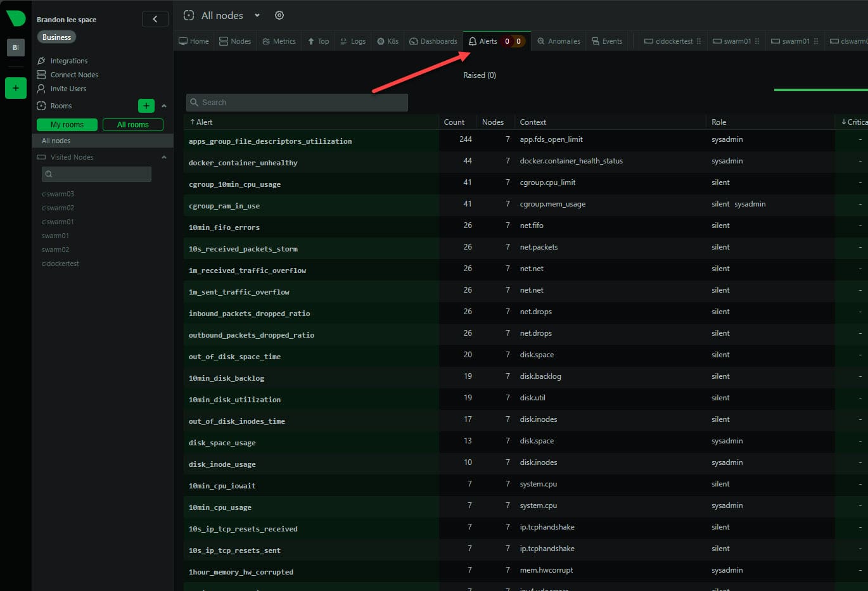Switch to the All rooms filter
The width and height of the screenshot is (868, 591).
(x=133, y=125)
